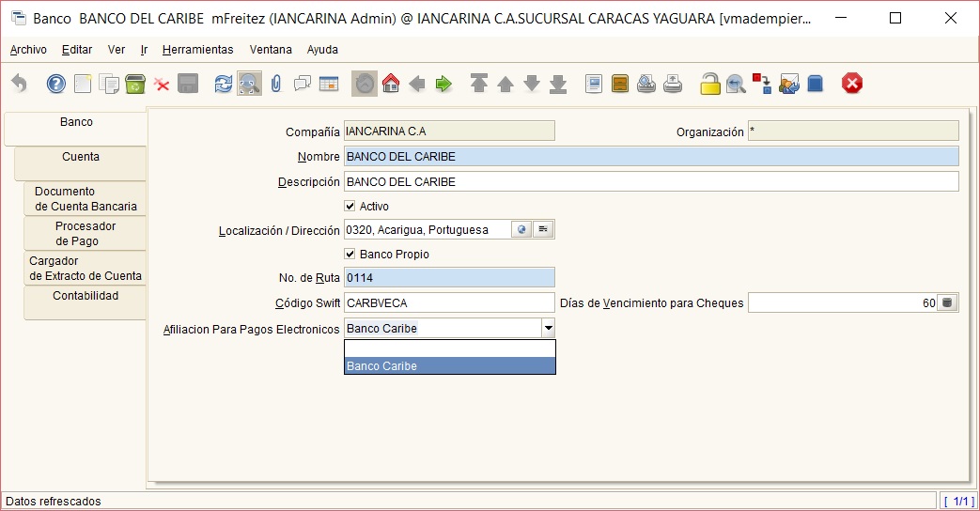Click the green recycle bin delete icon

[135, 83]
